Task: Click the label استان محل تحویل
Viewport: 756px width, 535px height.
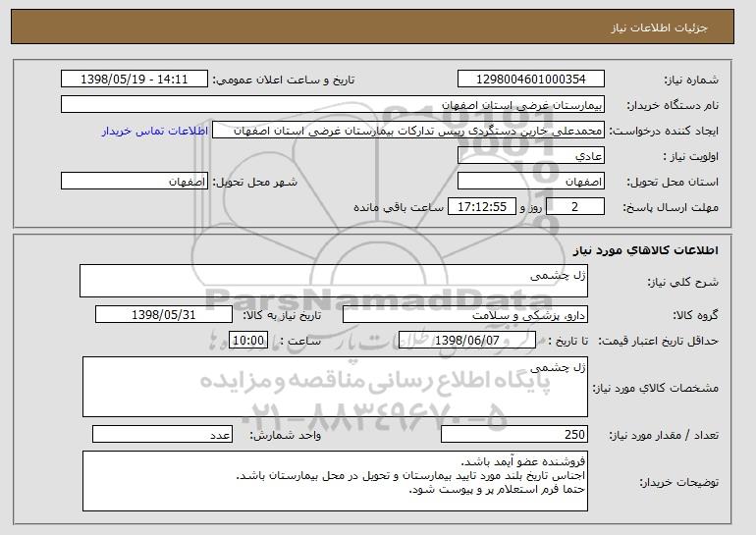Action: pos(673,182)
